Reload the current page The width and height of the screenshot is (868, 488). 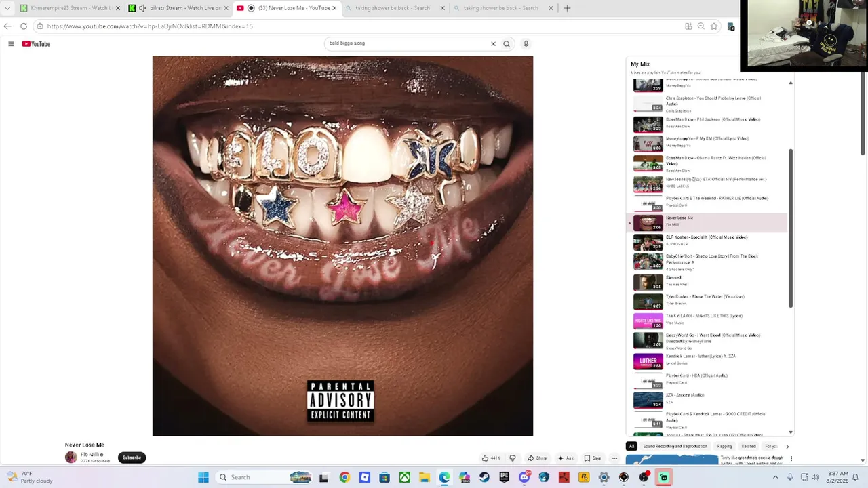click(x=24, y=26)
